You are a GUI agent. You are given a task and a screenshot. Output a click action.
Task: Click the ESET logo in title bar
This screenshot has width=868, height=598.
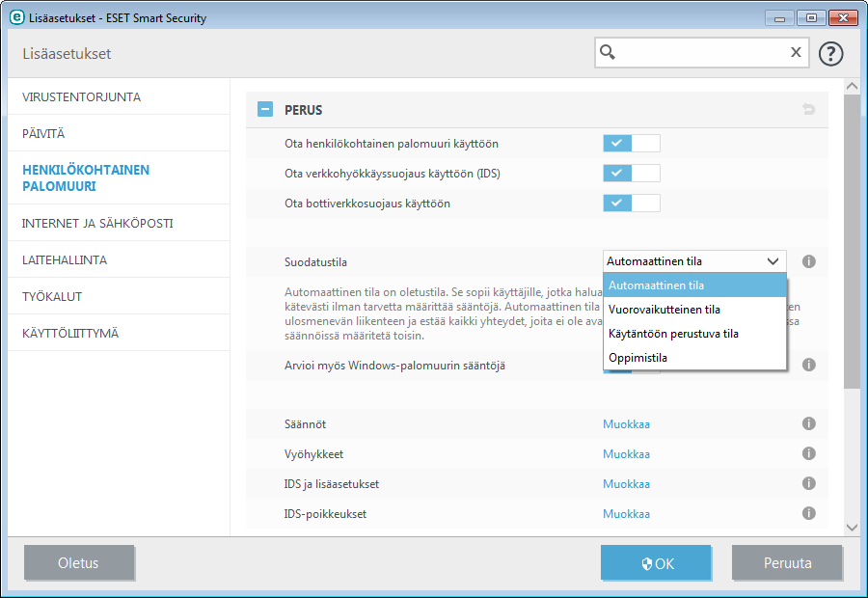point(17,17)
